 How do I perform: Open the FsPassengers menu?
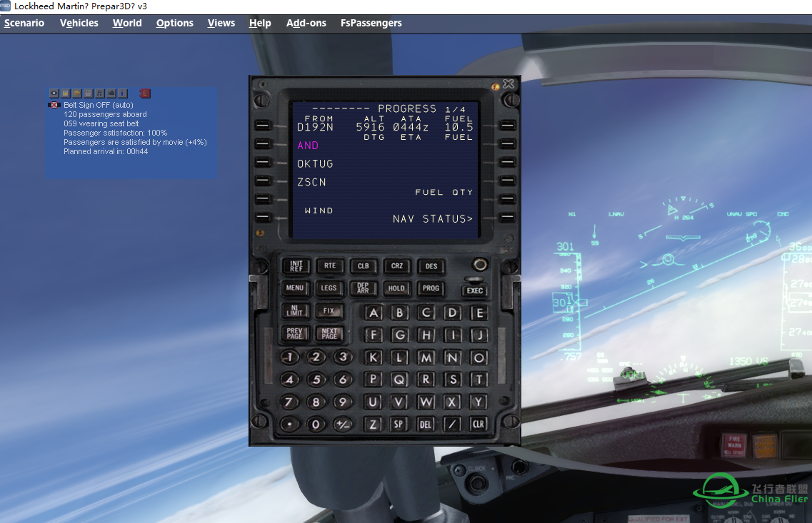[x=371, y=23]
